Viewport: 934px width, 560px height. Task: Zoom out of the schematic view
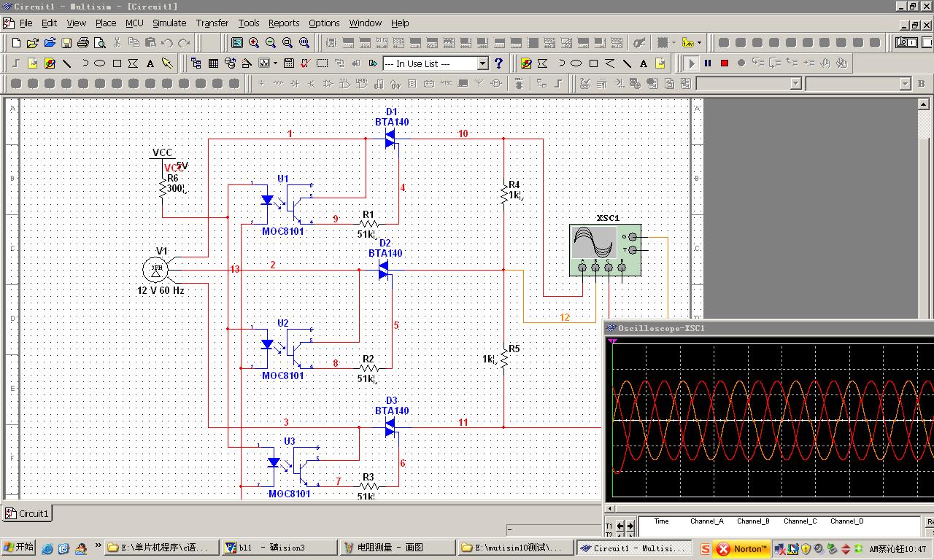coord(270,42)
